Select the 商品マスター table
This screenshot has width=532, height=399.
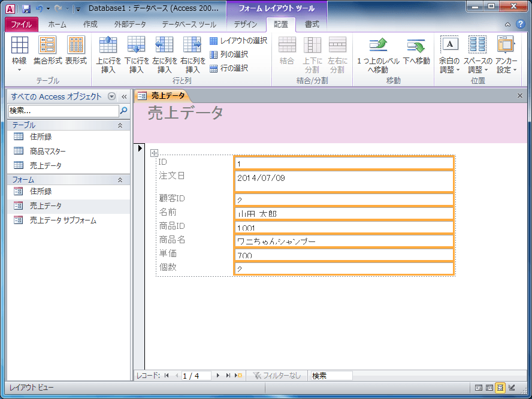tap(68, 152)
